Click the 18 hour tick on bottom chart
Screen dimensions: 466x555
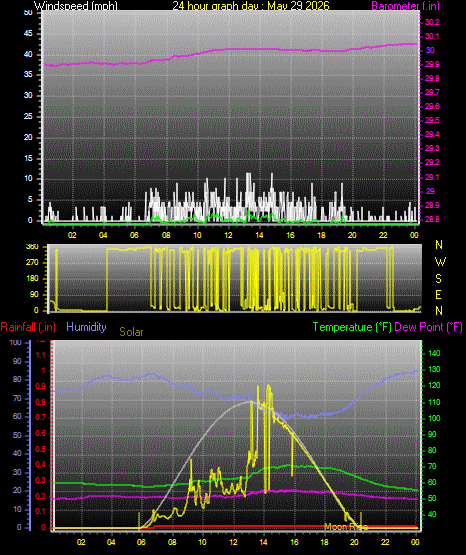coord(324,542)
